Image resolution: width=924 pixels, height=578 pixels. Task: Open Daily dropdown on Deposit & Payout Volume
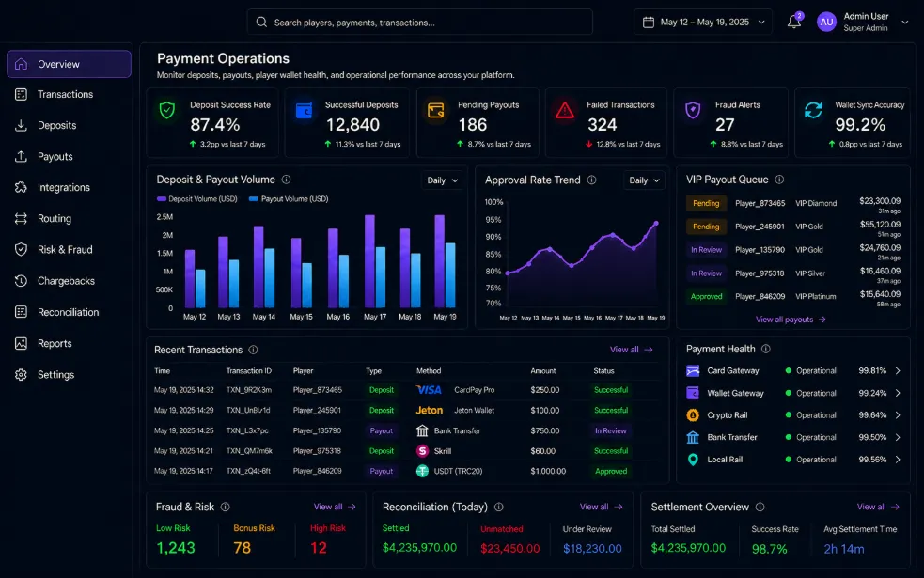[x=442, y=180]
